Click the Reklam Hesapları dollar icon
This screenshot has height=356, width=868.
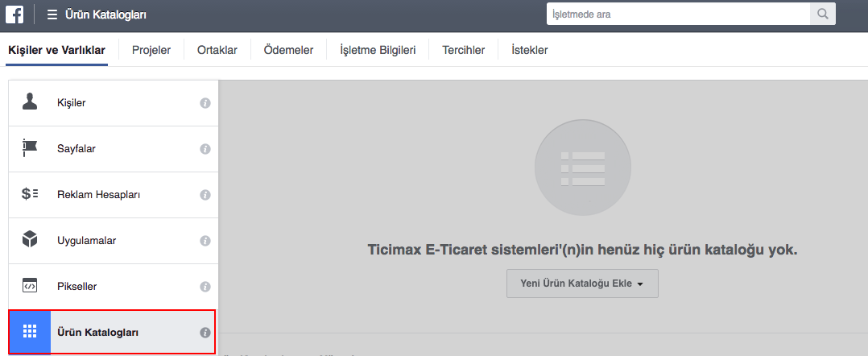[30, 194]
